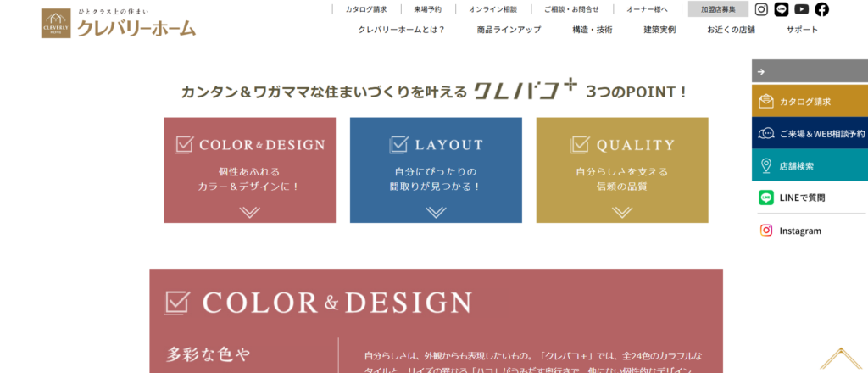Click the chat bubble icon beside ご来場＆WEB相談予約
Viewport: 868px width, 373px height.
tap(766, 133)
